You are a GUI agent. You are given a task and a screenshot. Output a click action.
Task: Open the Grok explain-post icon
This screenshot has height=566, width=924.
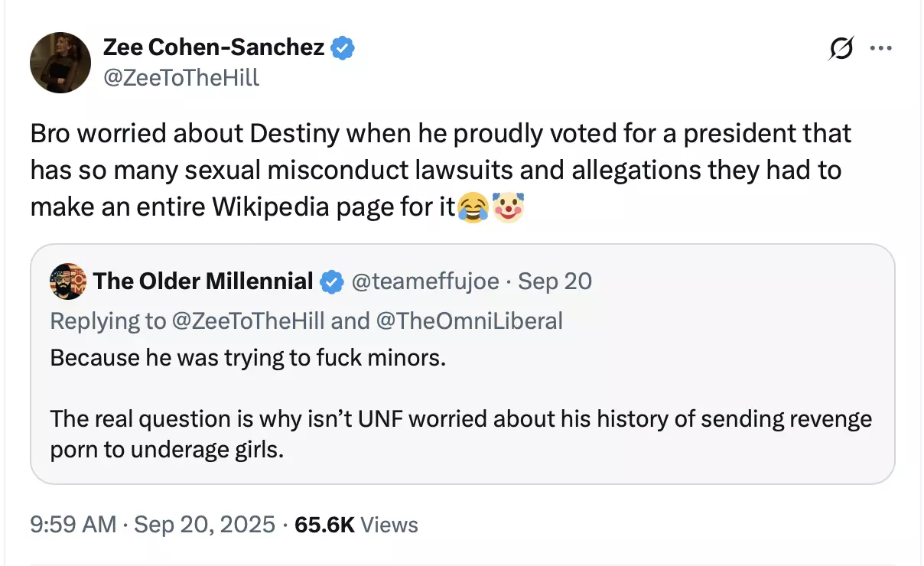pyautogui.click(x=842, y=49)
